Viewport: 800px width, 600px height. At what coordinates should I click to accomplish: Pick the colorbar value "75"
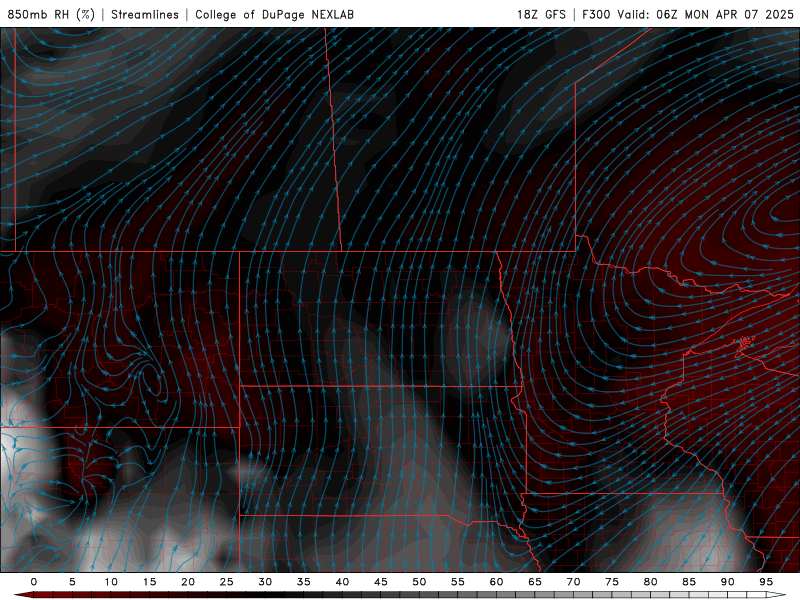point(612,582)
